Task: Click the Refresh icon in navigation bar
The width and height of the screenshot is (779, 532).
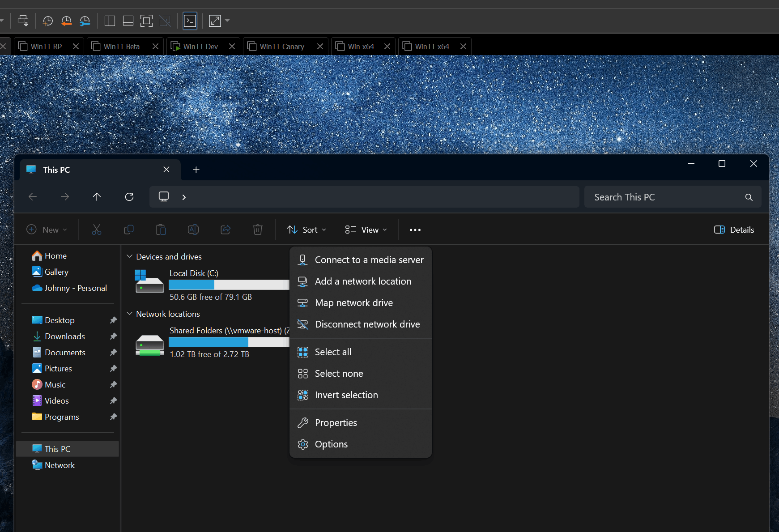Action: click(x=129, y=197)
